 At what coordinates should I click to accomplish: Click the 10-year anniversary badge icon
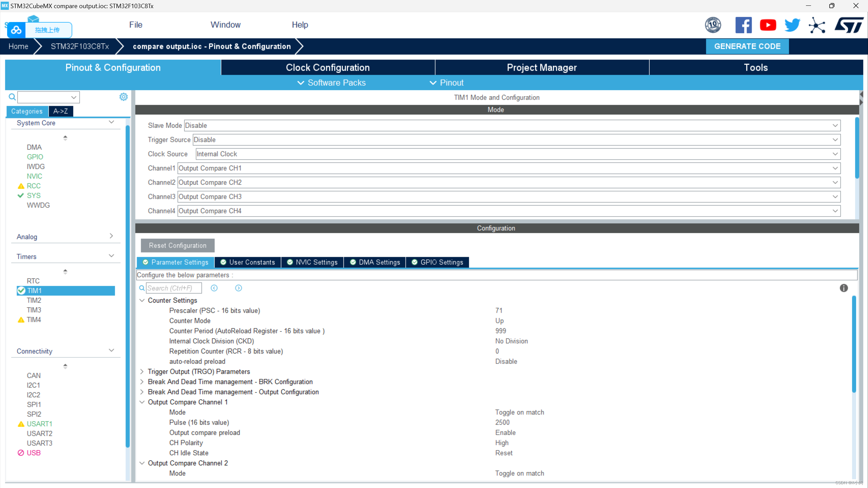pyautogui.click(x=713, y=25)
